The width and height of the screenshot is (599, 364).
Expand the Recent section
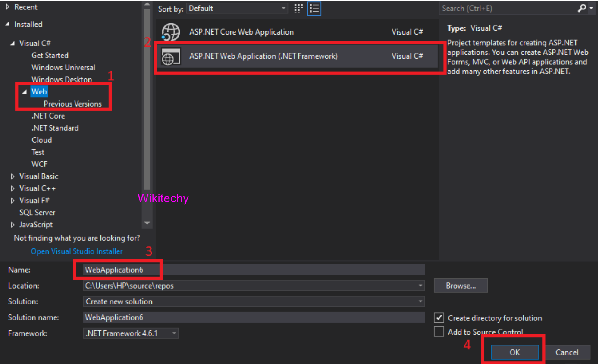click(x=7, y=7)
